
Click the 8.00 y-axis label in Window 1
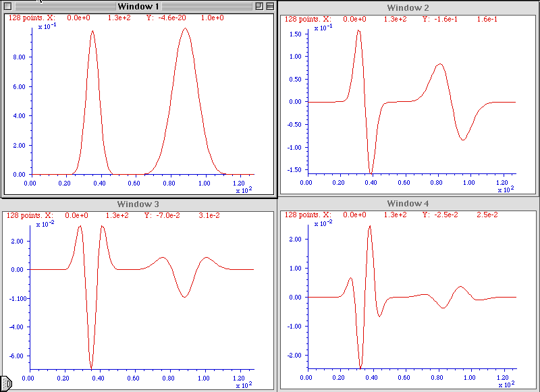(x=19, y=57)
